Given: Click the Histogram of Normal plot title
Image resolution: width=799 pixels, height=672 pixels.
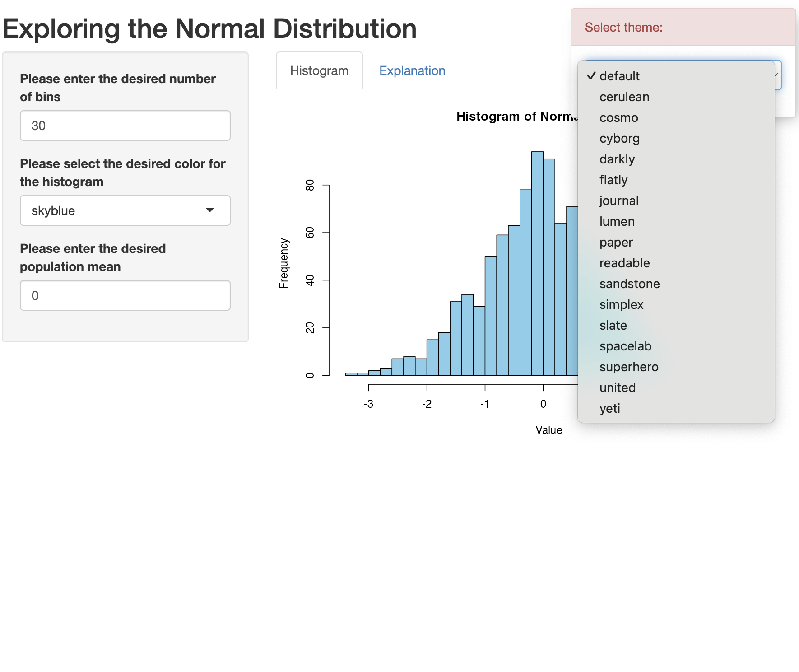Looking at the screenshot, I should coord(517,117).
